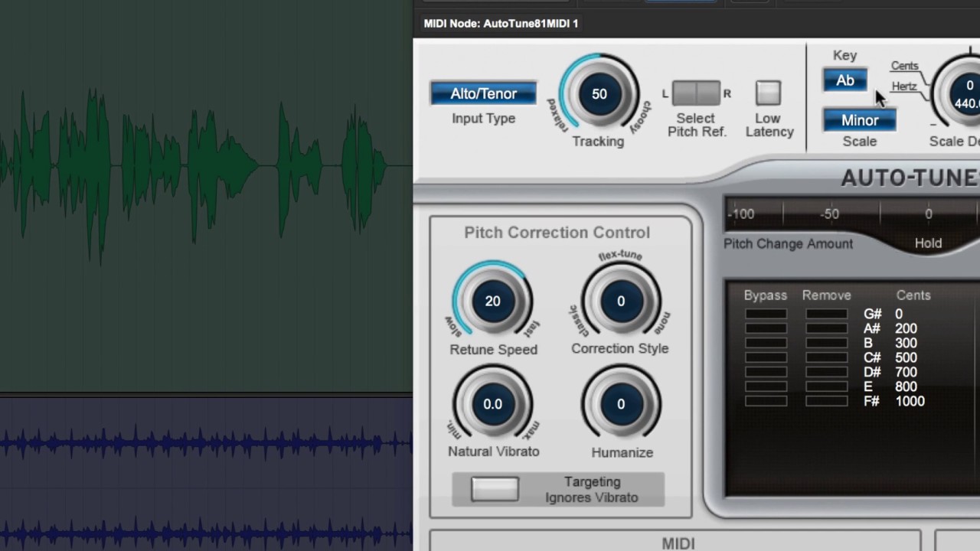Toggle Remove for the A# note
980x551 pixels.
pos(826,328)
